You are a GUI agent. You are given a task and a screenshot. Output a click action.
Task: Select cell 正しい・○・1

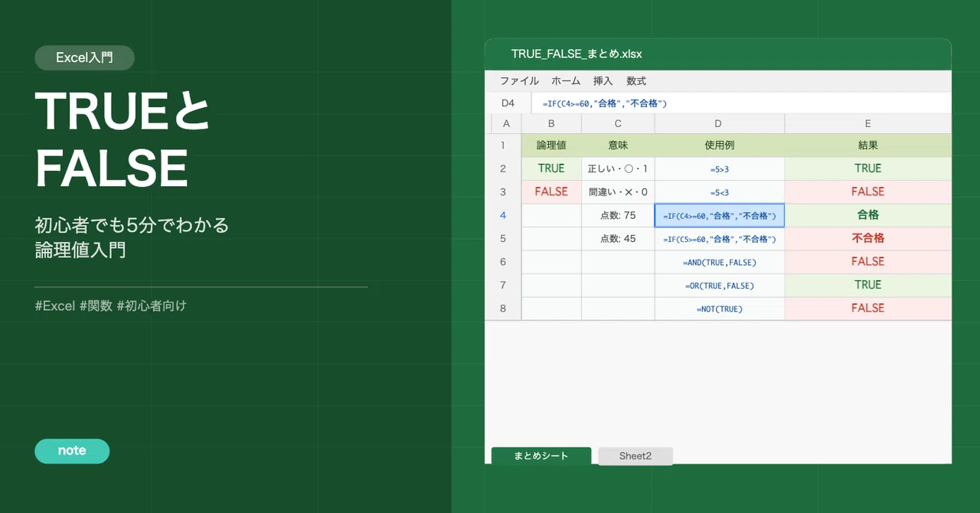(618, 168)
